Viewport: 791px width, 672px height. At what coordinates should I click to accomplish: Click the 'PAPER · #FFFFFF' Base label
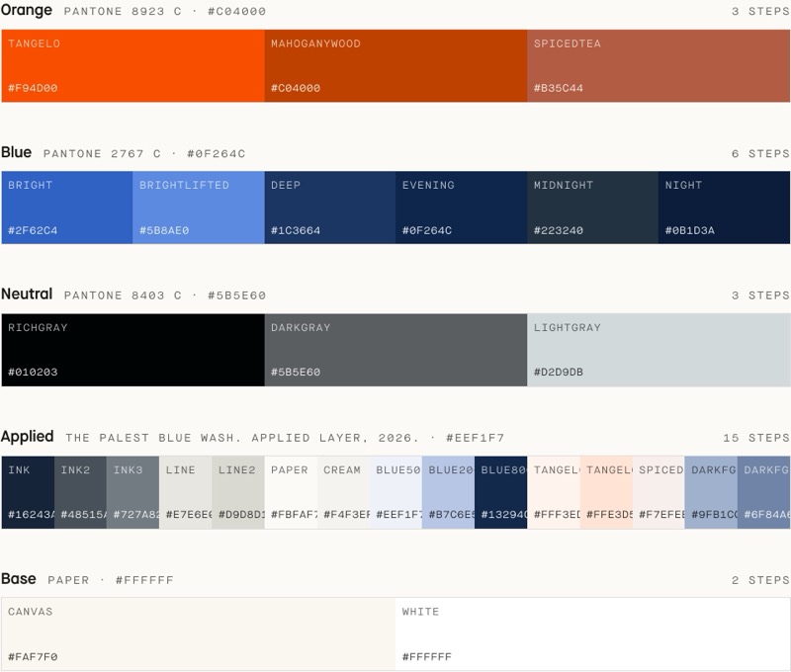point(111,580)
